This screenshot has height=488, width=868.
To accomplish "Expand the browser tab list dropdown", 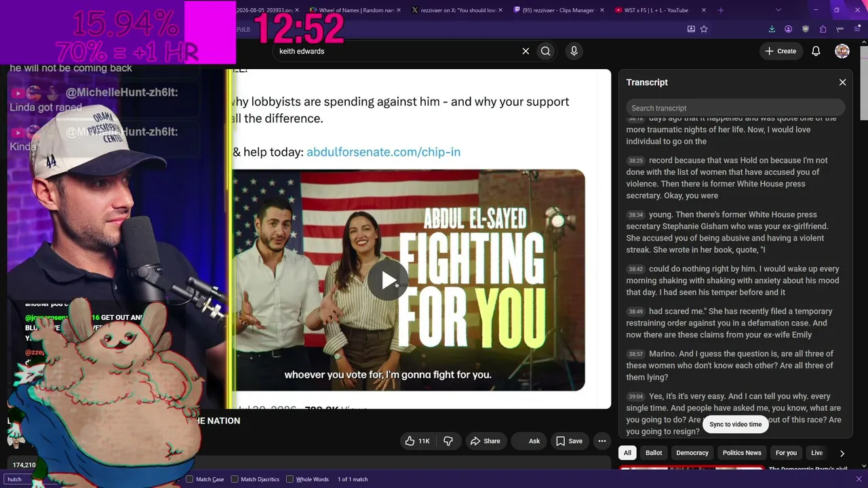I will [778, 10].
